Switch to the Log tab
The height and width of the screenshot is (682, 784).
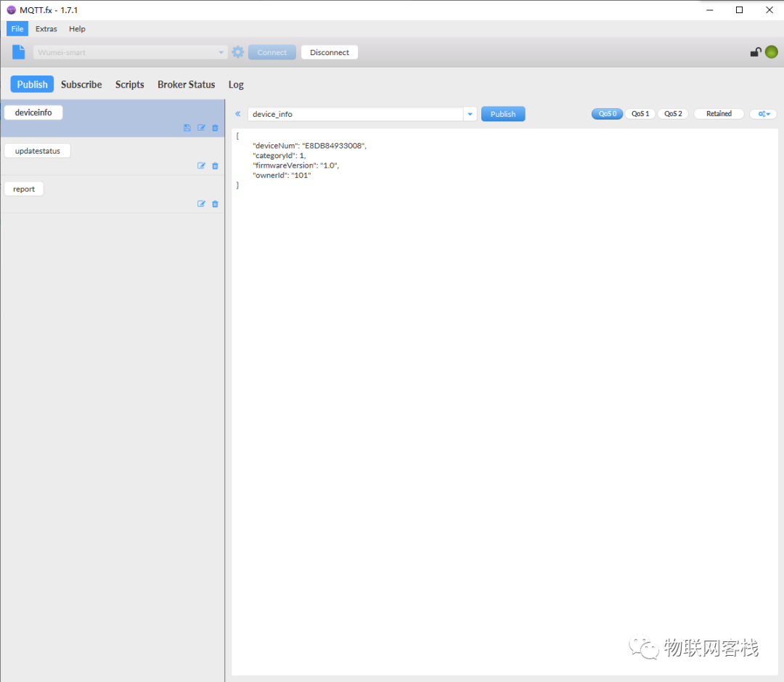point(236,84)
